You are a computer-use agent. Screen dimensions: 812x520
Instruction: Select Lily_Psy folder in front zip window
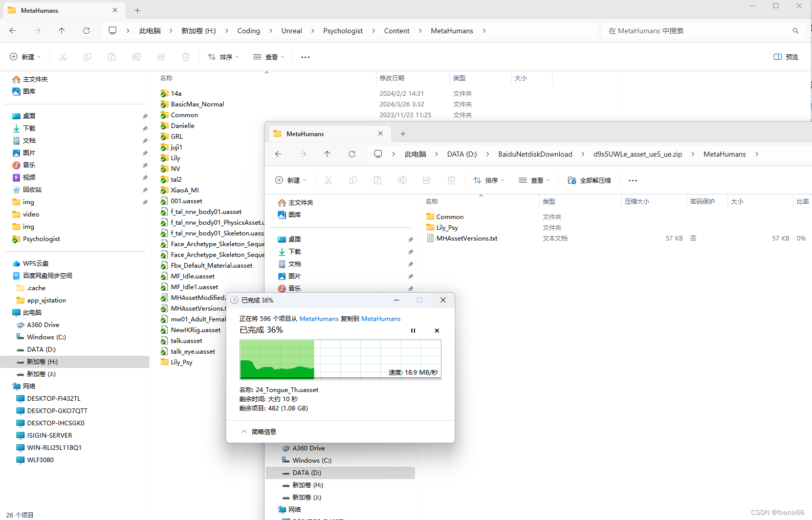pyautogui.click(x=447, y=228)
